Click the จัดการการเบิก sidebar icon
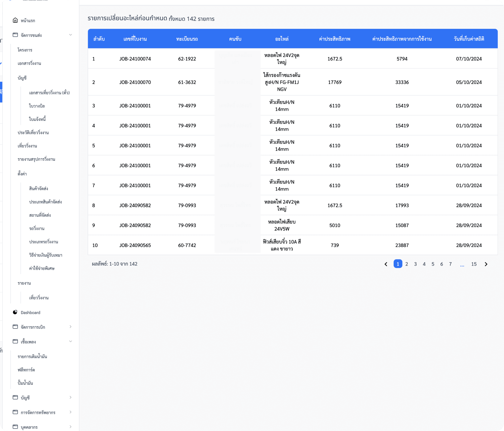 coord(15,327)
